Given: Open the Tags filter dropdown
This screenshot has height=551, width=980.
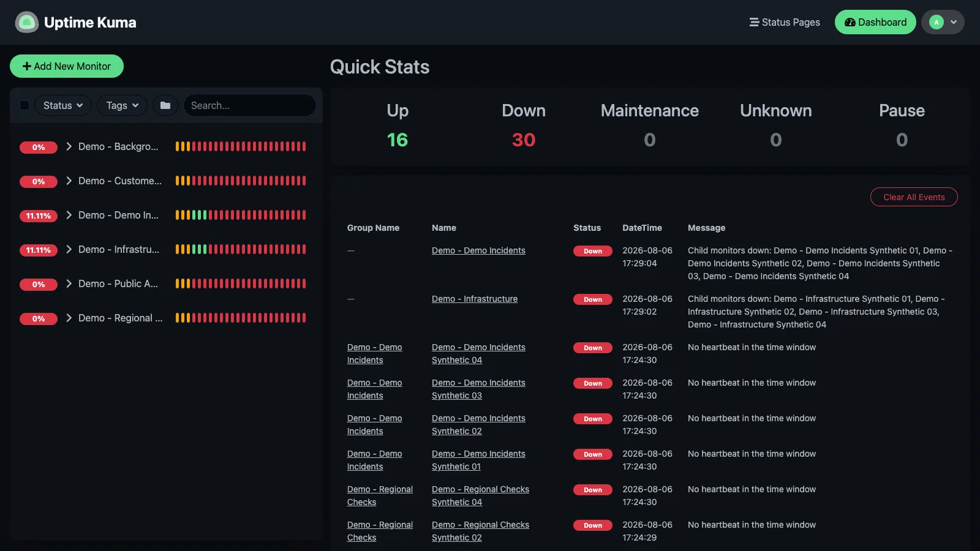Looking at the screenshot, I should [122, 105].
